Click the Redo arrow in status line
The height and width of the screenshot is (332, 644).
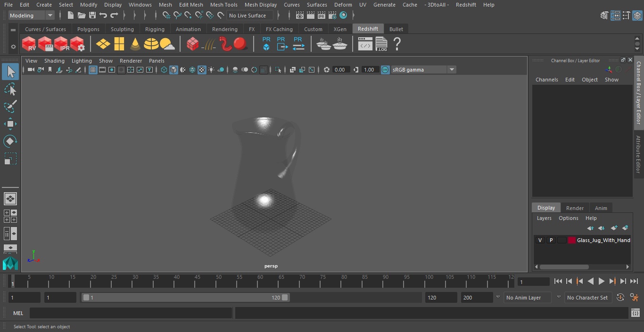(114, 16)
